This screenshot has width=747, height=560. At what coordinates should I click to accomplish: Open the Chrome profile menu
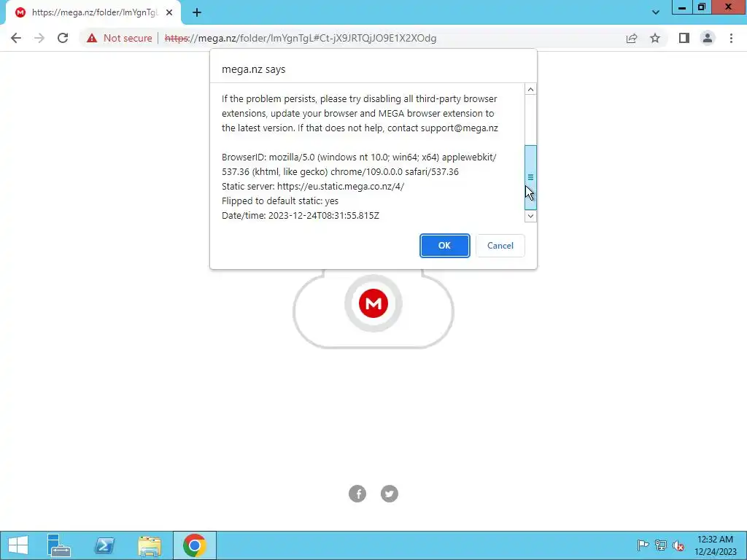tap(708, 38)
